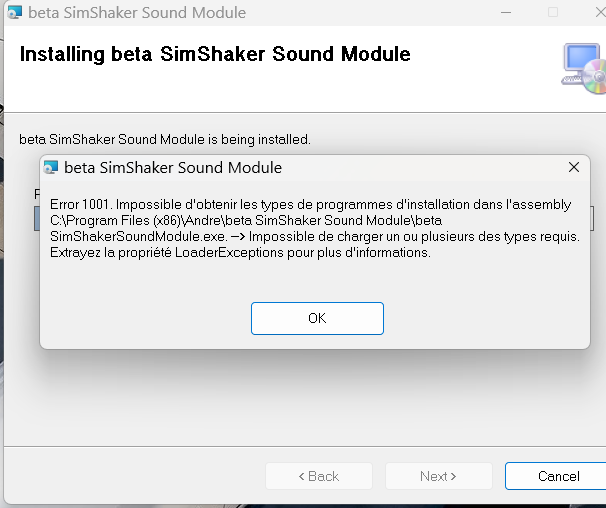
Task: Click the disabled Back button
Action: (319, 476)
